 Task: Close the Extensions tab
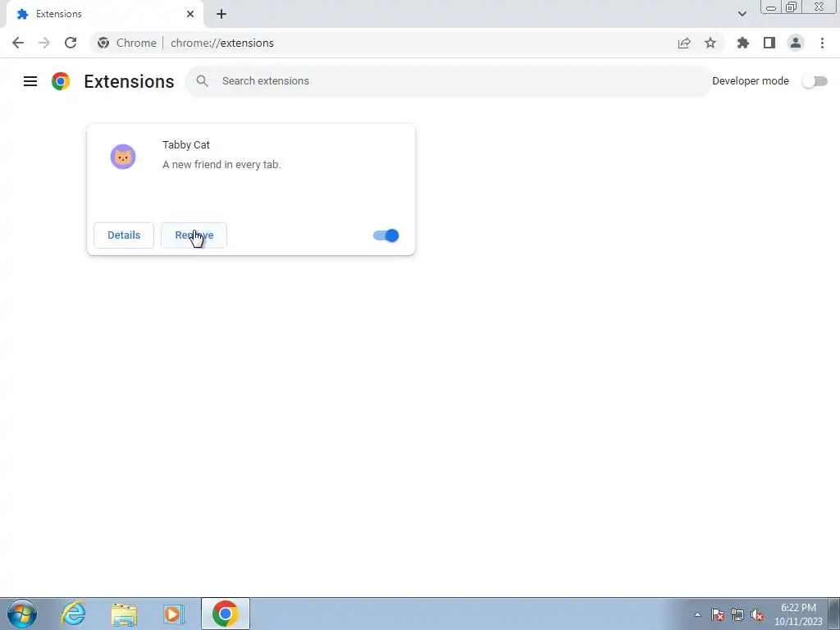point(190,14)
